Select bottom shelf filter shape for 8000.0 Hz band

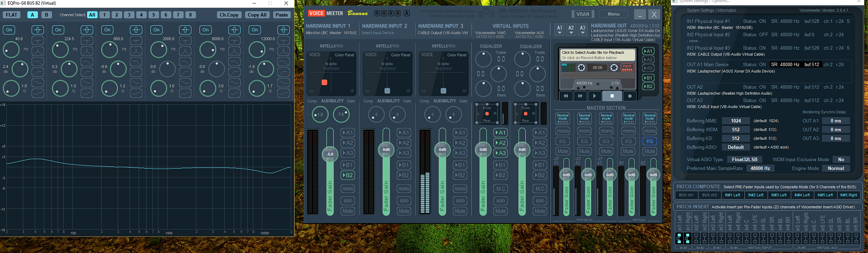point(234,93)
